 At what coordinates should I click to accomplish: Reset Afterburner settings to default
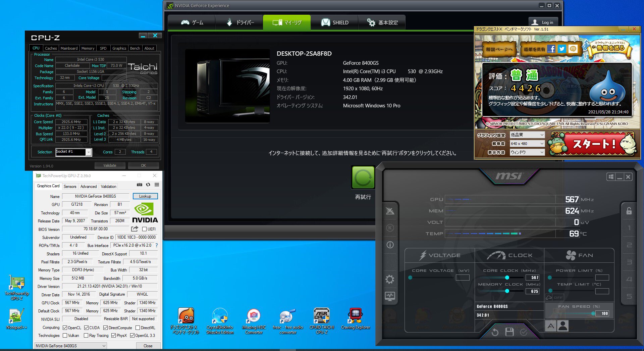pos(495,332)
